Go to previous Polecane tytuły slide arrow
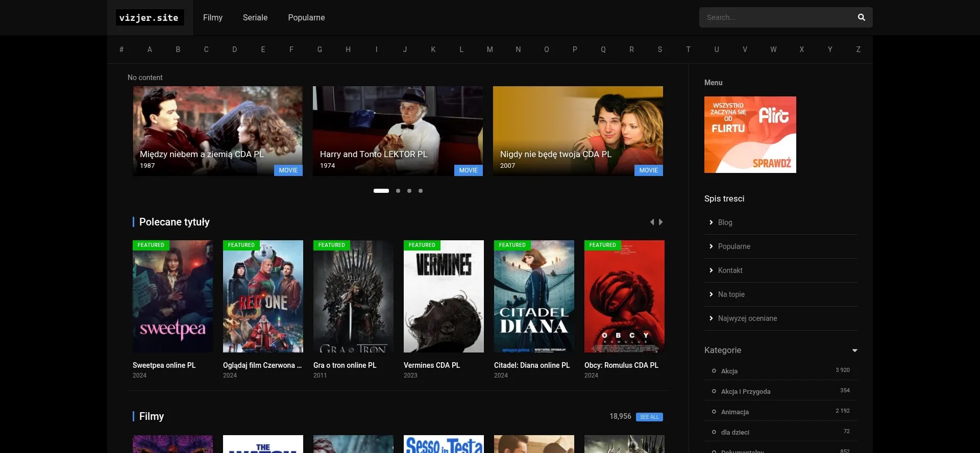The image size is (980, 453). point(652,222)
